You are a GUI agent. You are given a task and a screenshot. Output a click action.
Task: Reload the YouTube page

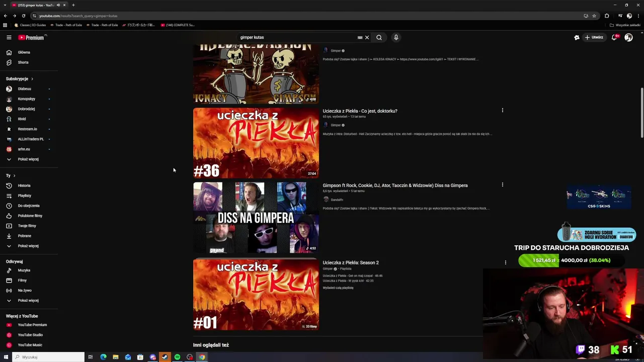(23, 16)
